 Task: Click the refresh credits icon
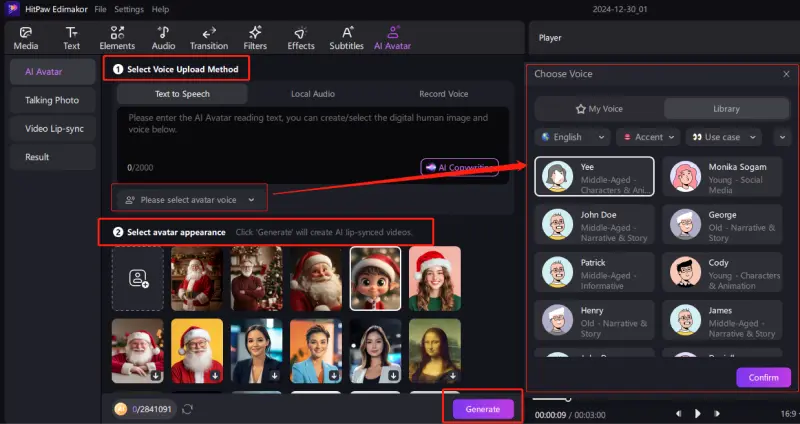(x=187, y=409)
